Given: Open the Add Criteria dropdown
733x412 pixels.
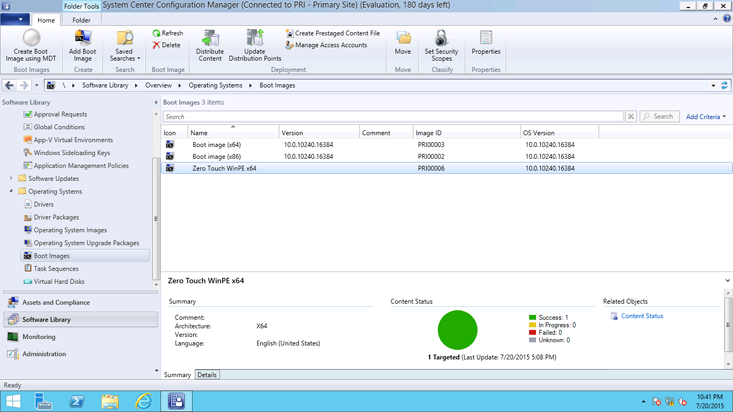Looking at the screenshot, I should (x=705, y=117).
